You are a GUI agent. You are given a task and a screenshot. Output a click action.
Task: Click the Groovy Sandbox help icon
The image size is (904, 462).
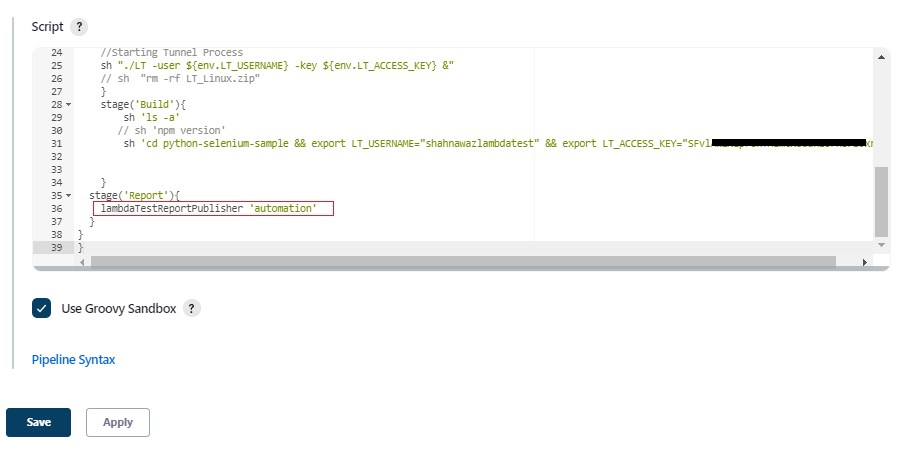[x=192, y=308]
